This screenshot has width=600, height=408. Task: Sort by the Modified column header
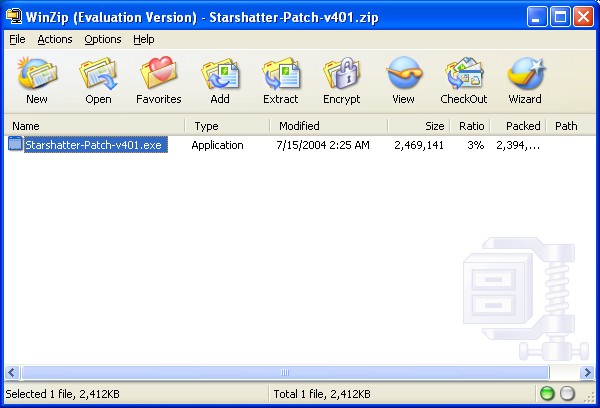pos(329,126)
